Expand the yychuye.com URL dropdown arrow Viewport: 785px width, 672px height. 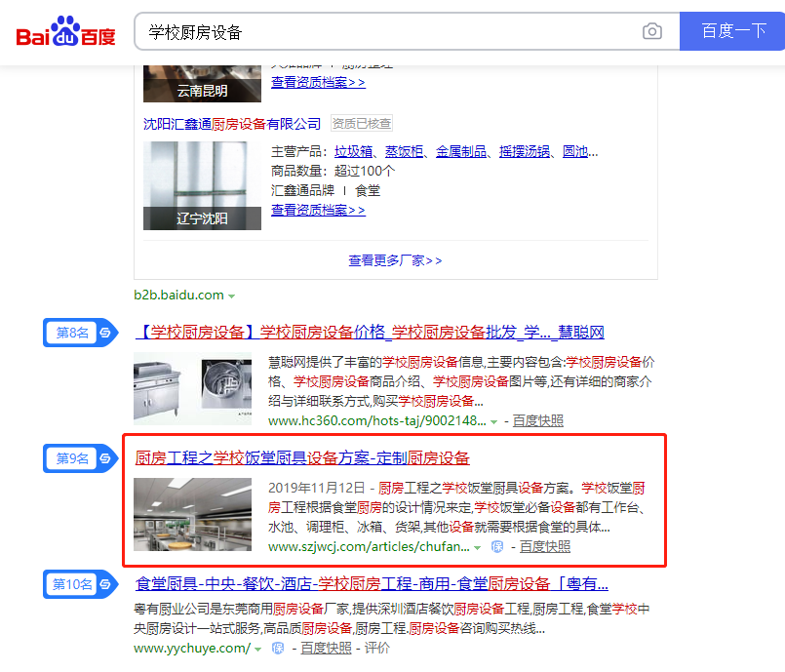(258, 650)
